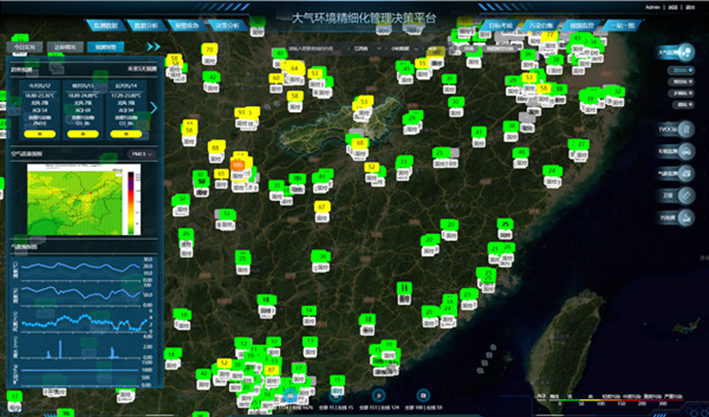Click the green 0-50 segment of the AQI legend
The image size is (709, 417).
pyautogui.click(x=570, y=400)
